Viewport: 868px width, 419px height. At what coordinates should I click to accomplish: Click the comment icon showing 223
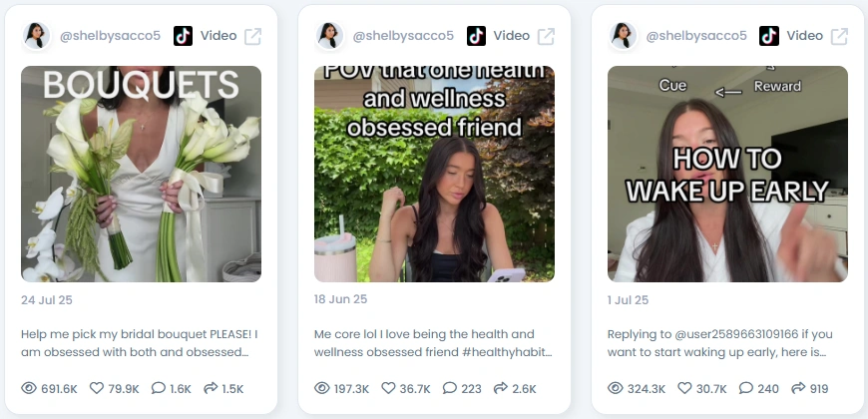[450, 388]
